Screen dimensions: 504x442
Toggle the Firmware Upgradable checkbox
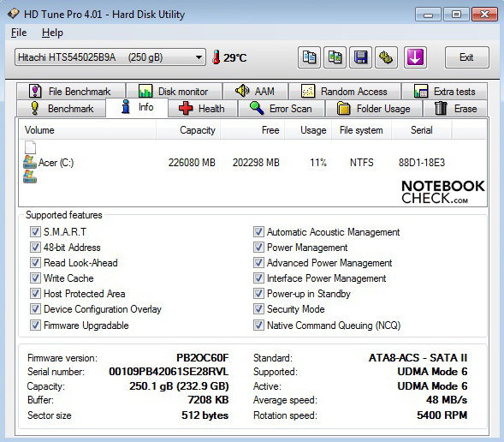(35, 325)
